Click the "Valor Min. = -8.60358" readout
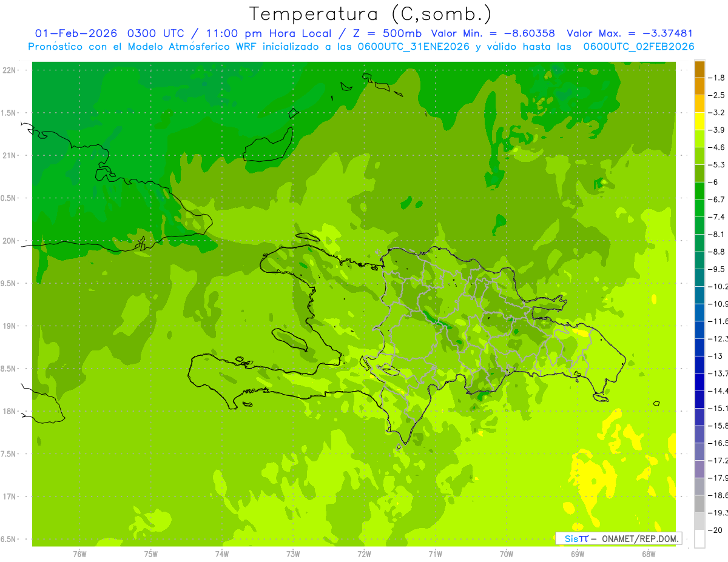 tap(493, 33)
